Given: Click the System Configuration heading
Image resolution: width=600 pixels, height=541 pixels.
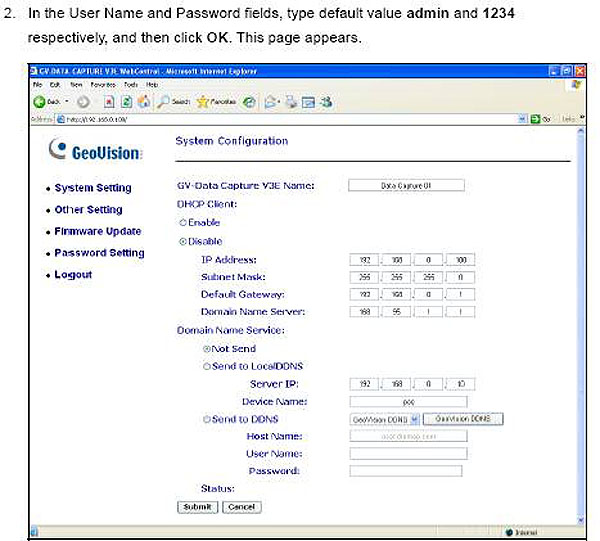Looking at the screenshot, I should 232,141.
